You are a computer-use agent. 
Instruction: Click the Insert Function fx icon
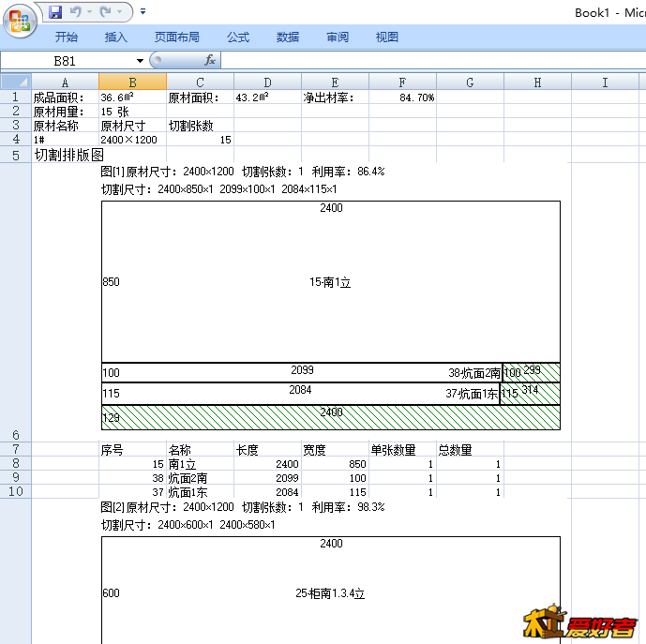coord(210,60)
